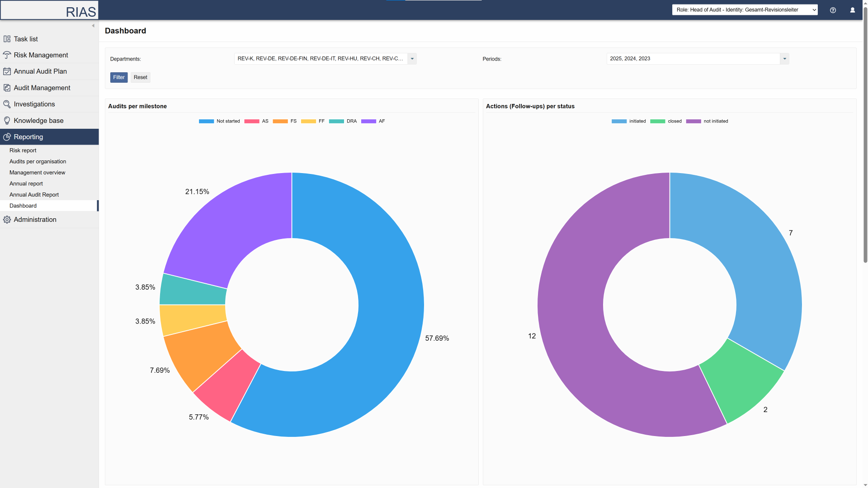Screen dimensions: 868x488
Task: Reset the dashboard filters
Action: [x=140, y=77]
